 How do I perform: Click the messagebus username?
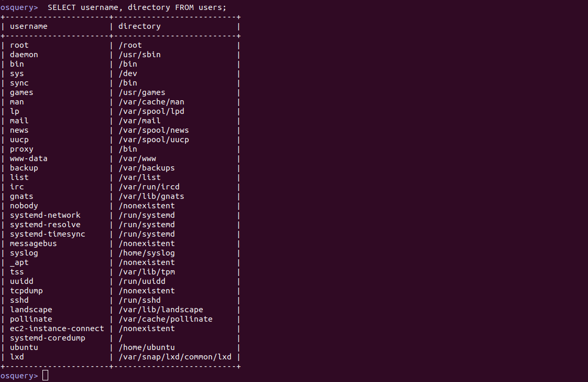point(34,243)
